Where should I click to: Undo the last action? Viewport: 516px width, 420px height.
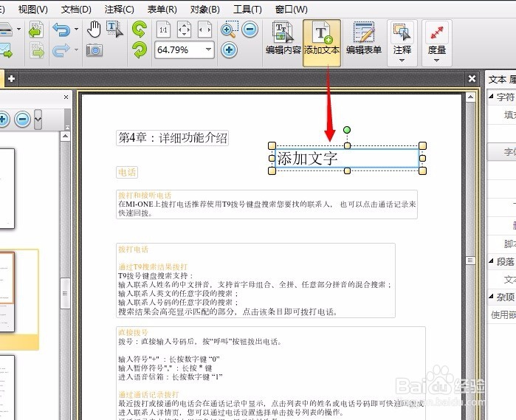click(61, 30)
